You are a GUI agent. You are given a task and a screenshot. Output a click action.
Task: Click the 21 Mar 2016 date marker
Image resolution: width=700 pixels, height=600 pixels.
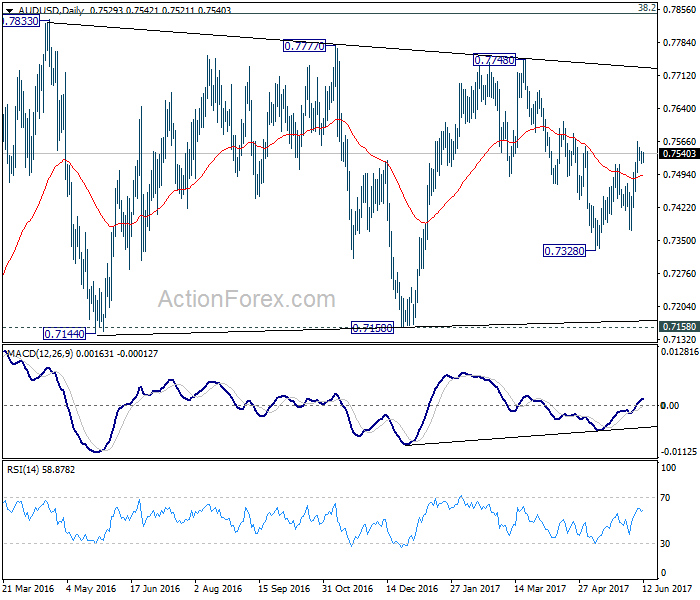pyautogui.click(x=28, y=589)
